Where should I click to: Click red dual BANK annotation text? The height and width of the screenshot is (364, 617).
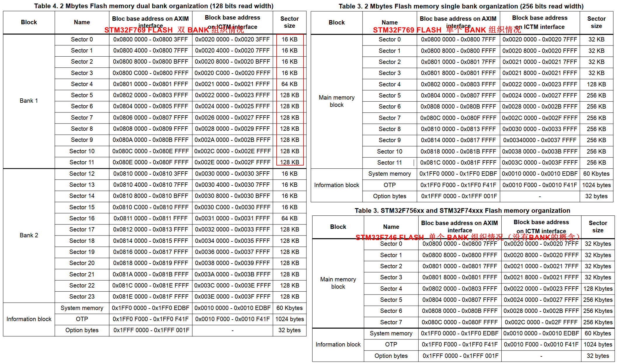point(174,30)
